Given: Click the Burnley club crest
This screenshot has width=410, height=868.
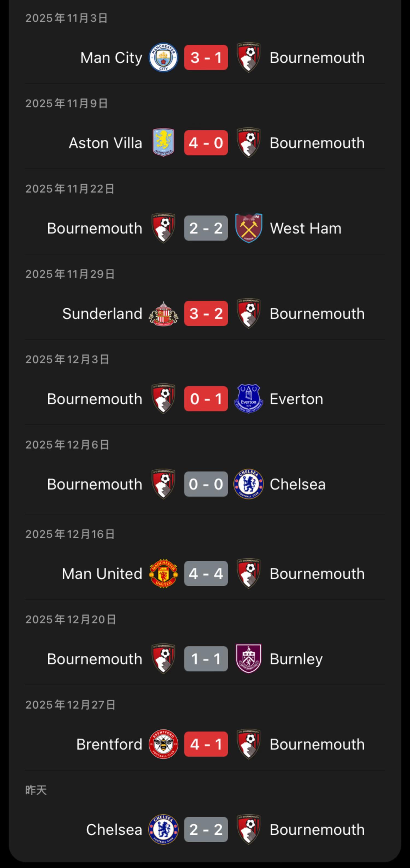Looking at the screenshot, I should 249,659.
